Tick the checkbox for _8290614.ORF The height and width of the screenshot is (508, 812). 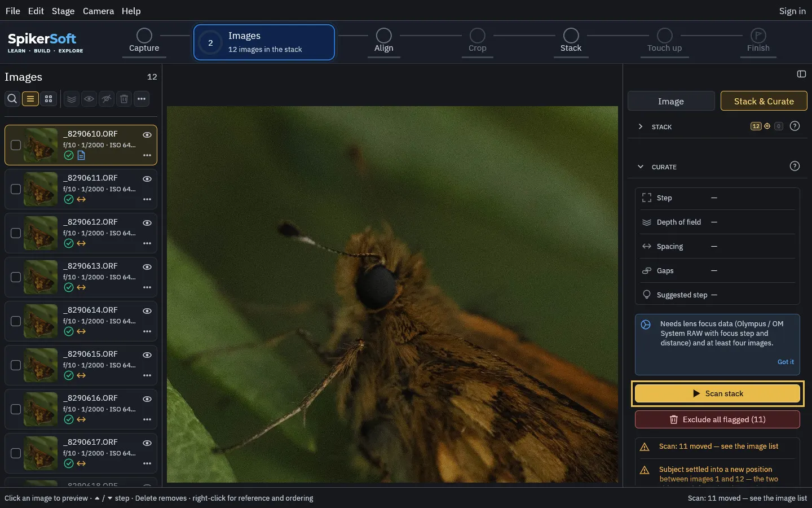coord(16,321)
